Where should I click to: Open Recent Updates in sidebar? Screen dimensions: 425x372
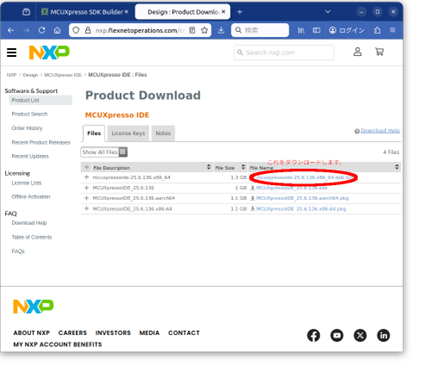30,156
